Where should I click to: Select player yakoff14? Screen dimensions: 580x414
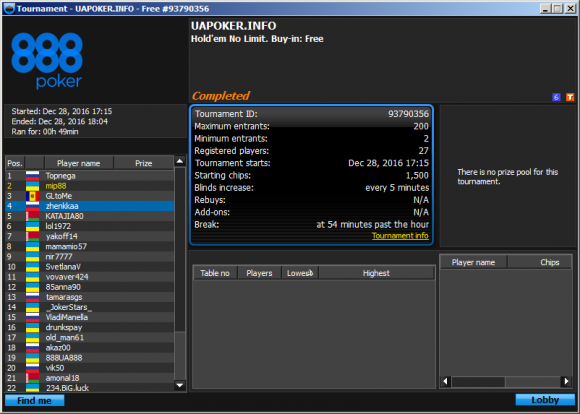(90, 236)
